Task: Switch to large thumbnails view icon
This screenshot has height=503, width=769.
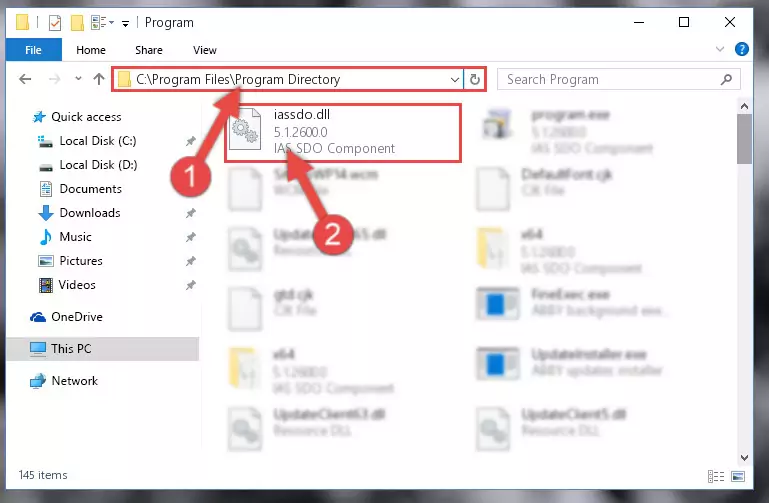Action: [x=738, y=476]
